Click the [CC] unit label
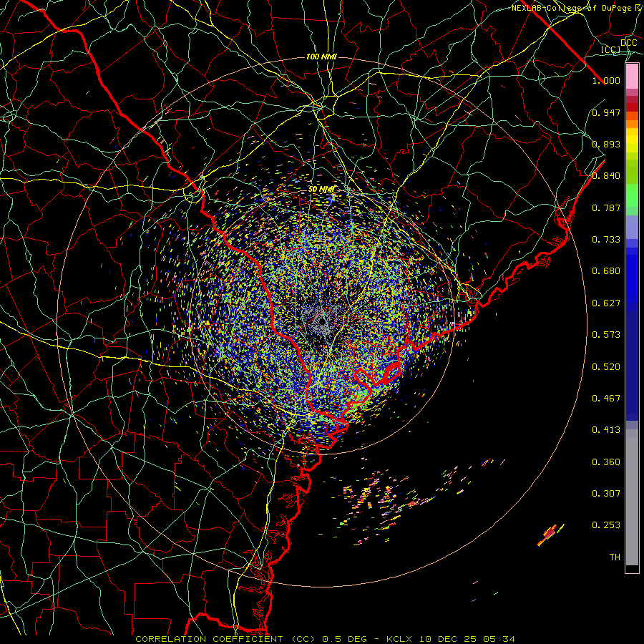Image resolution: width=644 pixels, height=644 pixels. (x=610, y=49)
